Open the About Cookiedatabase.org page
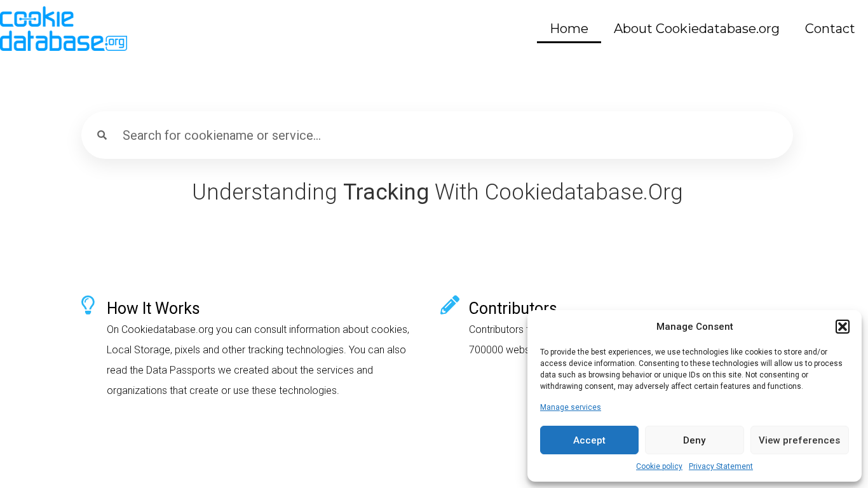 (x=696, y=29)
